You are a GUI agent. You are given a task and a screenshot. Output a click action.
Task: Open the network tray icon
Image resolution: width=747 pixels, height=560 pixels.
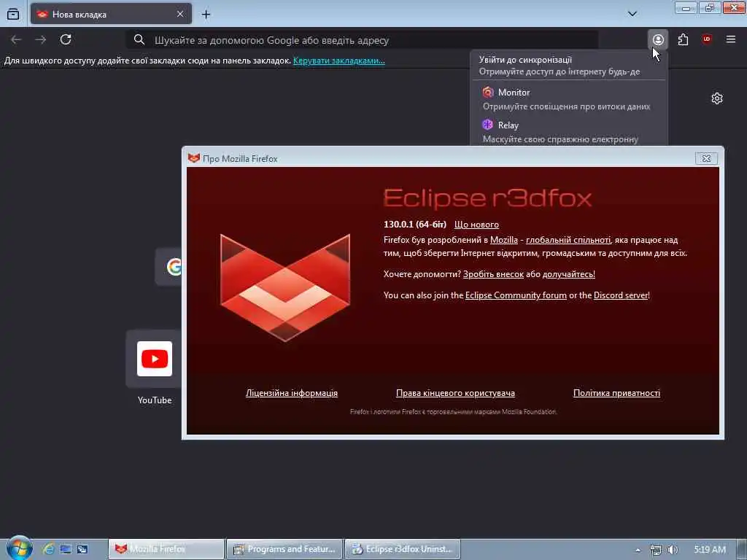point(656,550)
